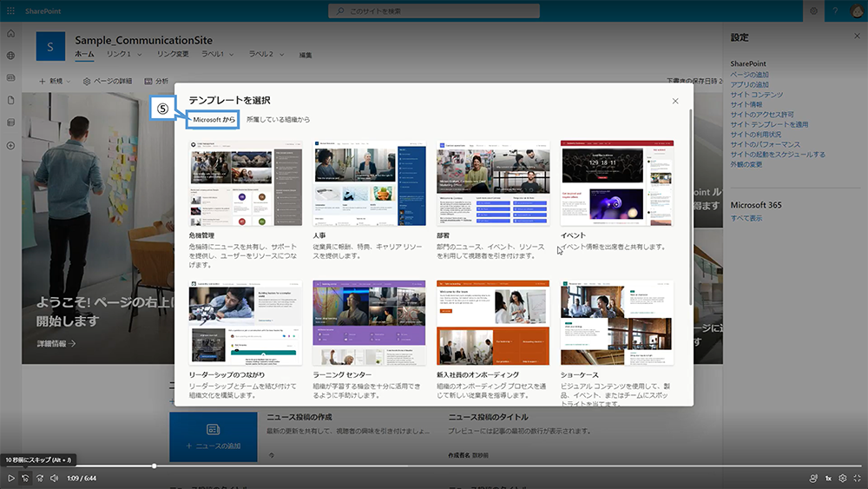Image resolution: width=868 pixels, height=489 pixels.
Task: Click the blue S site logo
Action: point(50,47)
